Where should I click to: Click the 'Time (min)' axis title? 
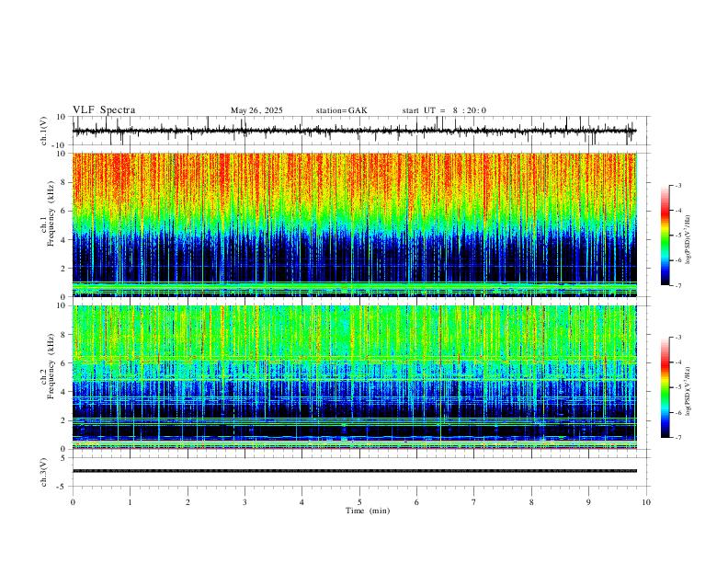point(368,511)
